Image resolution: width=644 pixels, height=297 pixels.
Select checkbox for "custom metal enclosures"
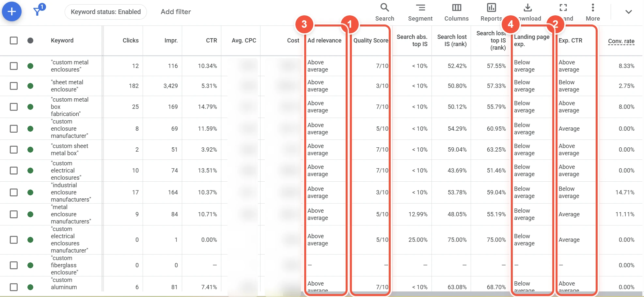point(14,66)
